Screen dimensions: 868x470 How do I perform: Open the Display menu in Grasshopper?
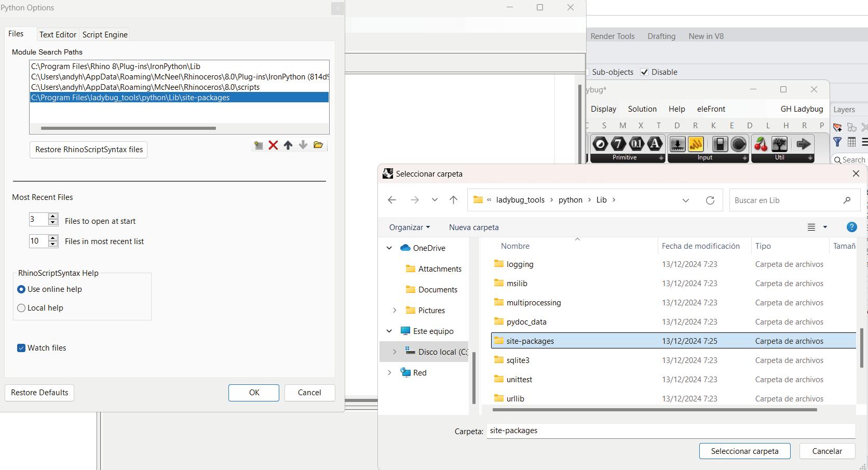(x=603, y=109)
